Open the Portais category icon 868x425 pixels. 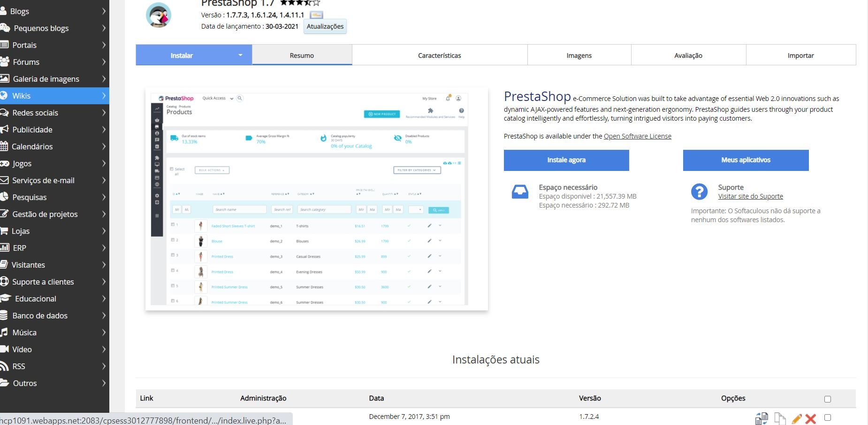click(x=4, y=45)
